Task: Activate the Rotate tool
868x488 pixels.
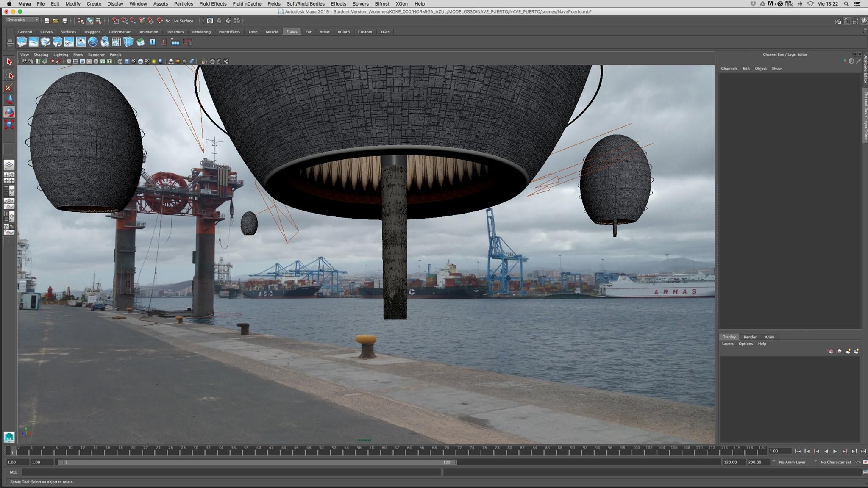Action: coord(9,112)
